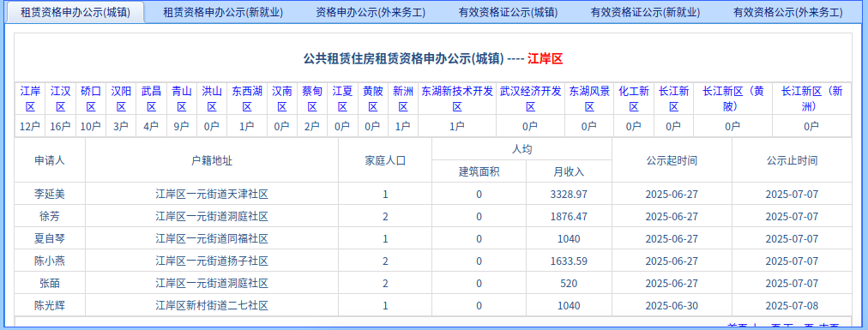Open the 长江新区(黄陂) link
Viewport: 868px width, 330px height.
tap(733, 99)
